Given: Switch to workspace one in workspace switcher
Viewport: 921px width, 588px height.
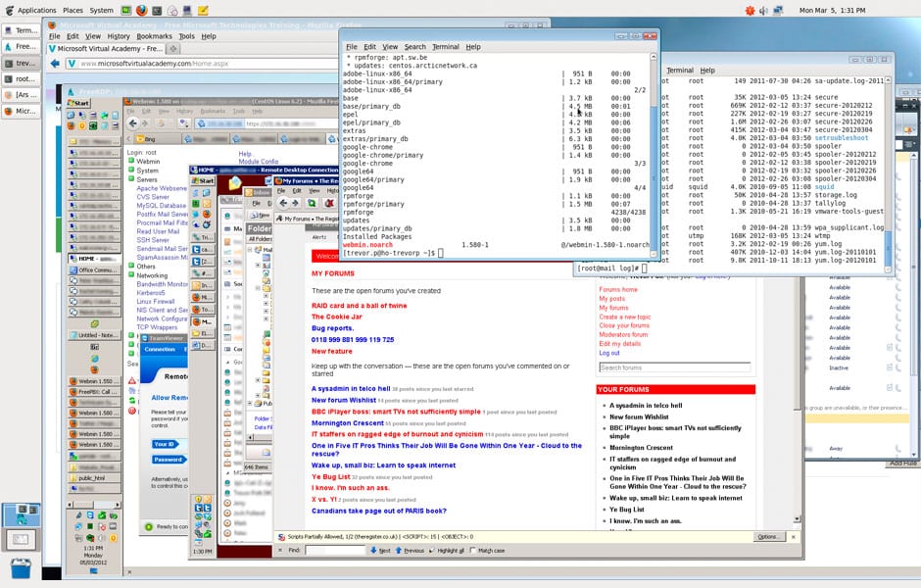Looking at the screenshot, I should click(x=21, y=514).
